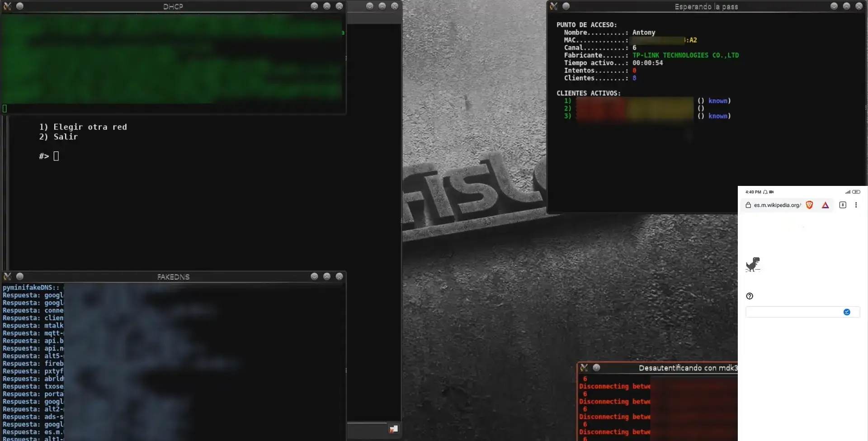The image size is (868, 441).
Task: Click the es.m.wikipedia.org address bar
Action: [777, 205]
